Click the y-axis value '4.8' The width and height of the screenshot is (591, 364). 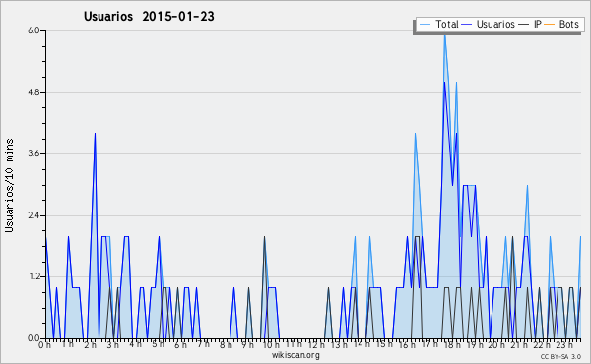tap(33, 92)
